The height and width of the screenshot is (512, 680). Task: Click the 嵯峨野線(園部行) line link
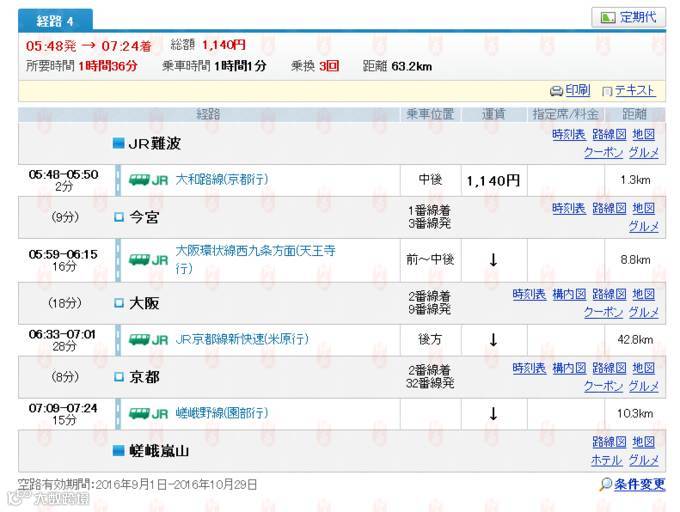(x=222, y=413)
